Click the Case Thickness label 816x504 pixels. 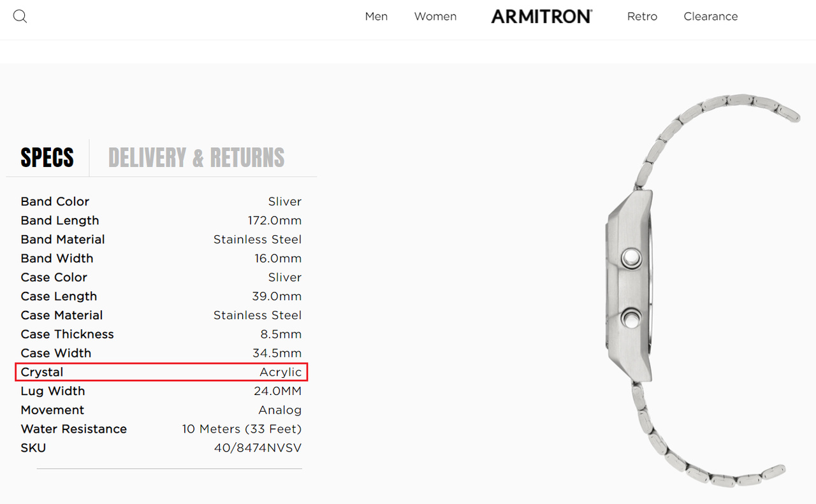click(67, 334)
